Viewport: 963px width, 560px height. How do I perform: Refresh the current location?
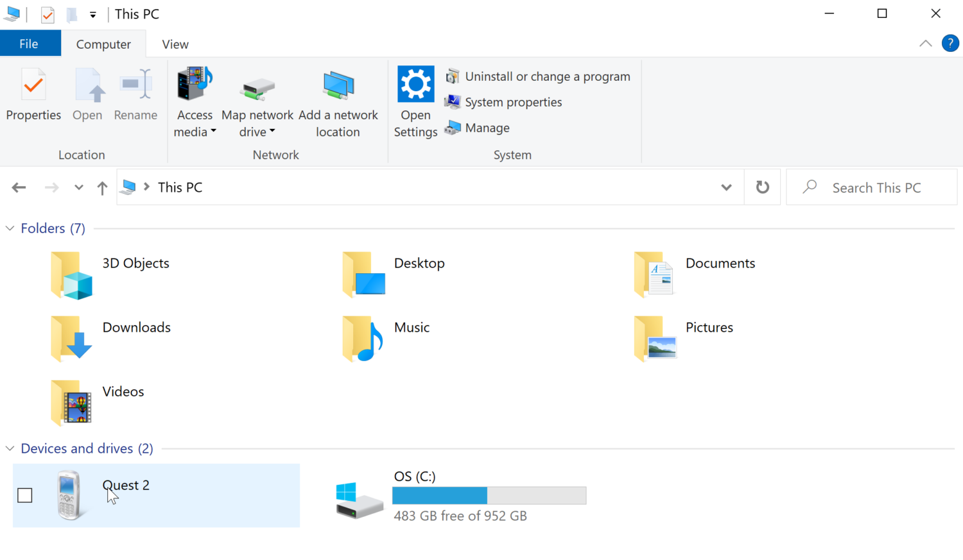click(x=762, y=187)
